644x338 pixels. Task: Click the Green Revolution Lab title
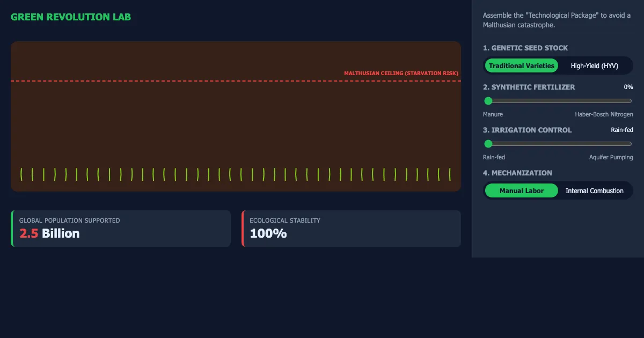coord(71,17)
